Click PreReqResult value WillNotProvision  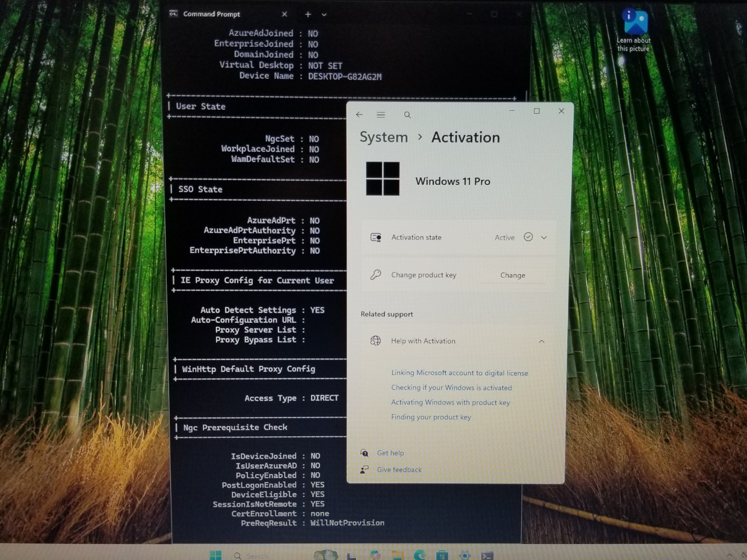point(347,523)
